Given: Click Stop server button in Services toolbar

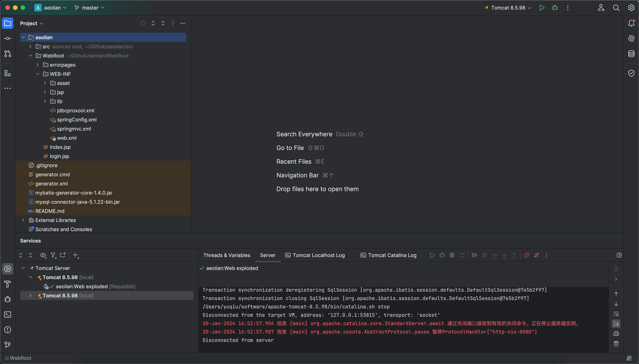Looking at the screenshot, I should coord(452,255).
